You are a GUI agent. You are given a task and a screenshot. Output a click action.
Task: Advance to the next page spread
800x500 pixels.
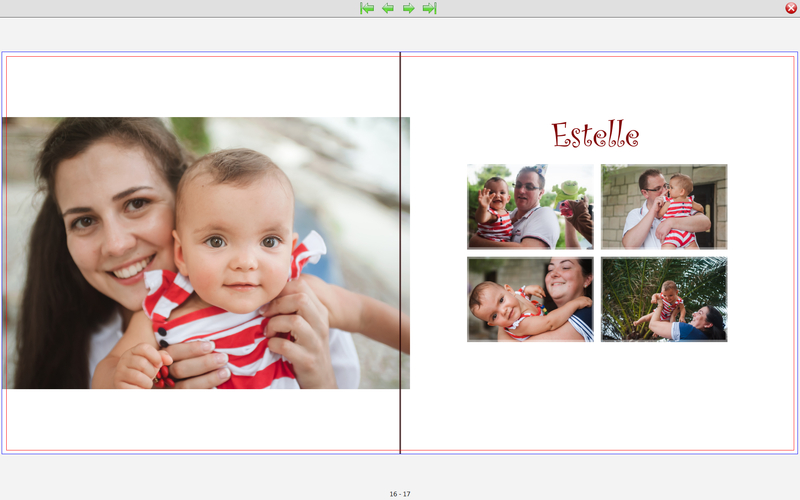409,8
